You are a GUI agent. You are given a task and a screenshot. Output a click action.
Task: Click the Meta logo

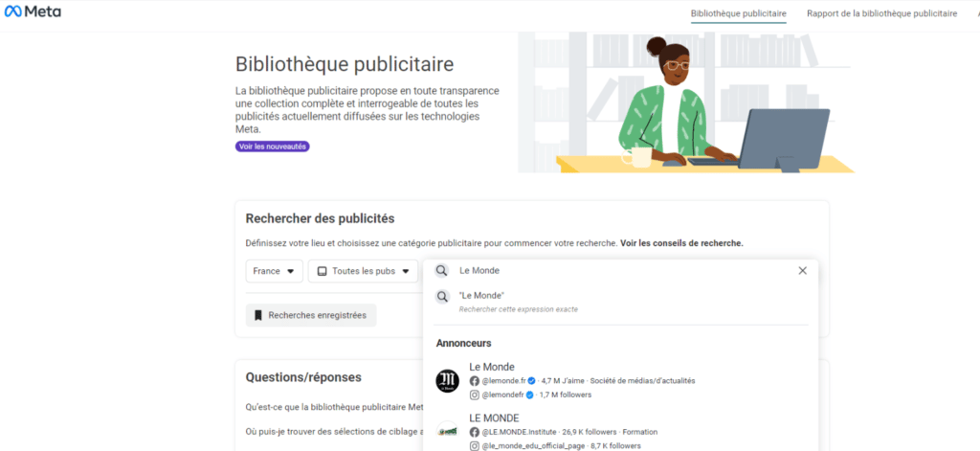pos(33,11)
